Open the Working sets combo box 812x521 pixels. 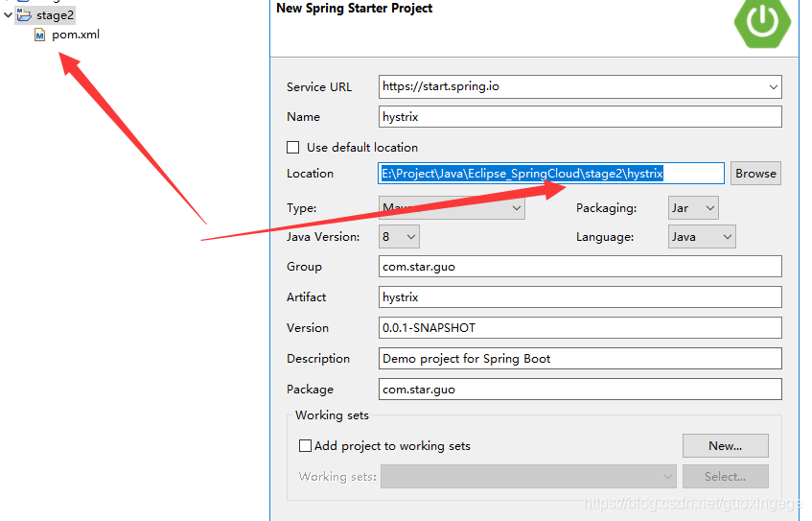(528, 477)
